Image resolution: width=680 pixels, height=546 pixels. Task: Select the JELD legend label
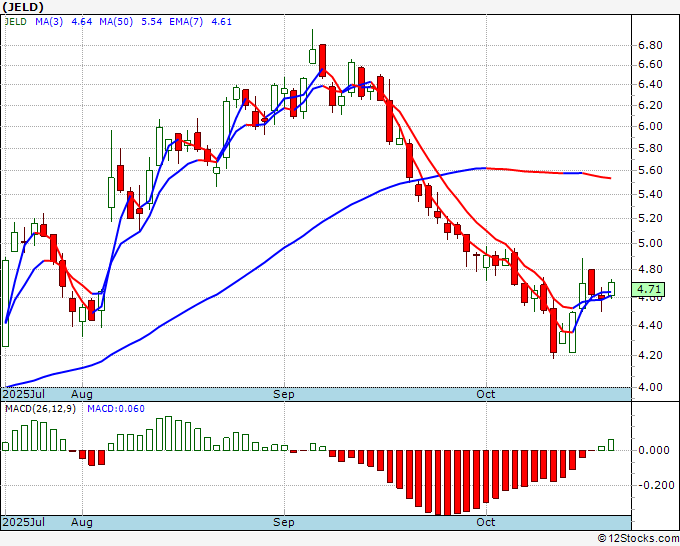tap(16, 22)
